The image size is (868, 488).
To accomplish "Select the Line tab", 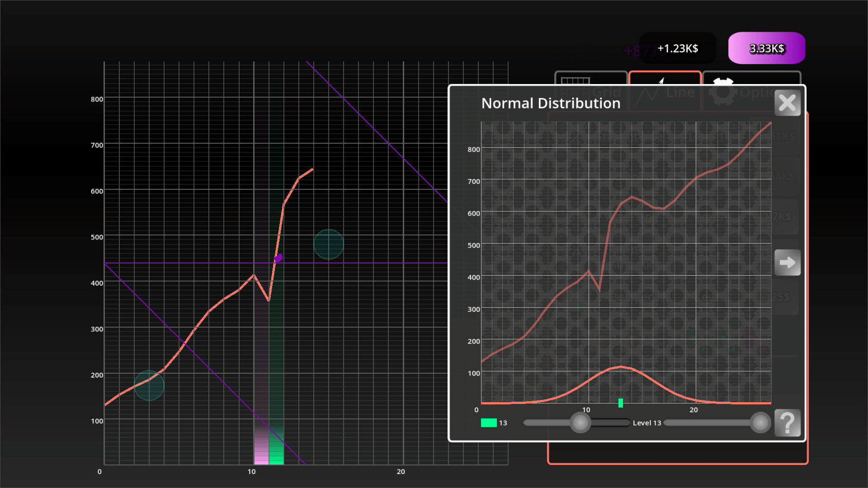I will click(665, 79).
